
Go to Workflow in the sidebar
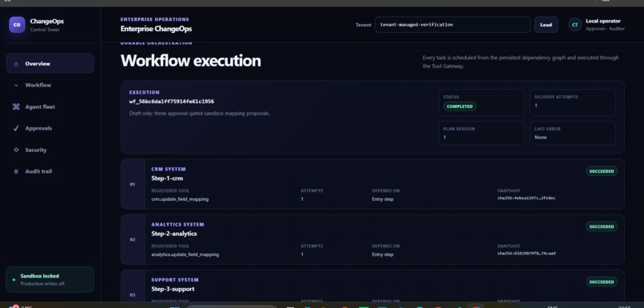click(x=50, y=85)
